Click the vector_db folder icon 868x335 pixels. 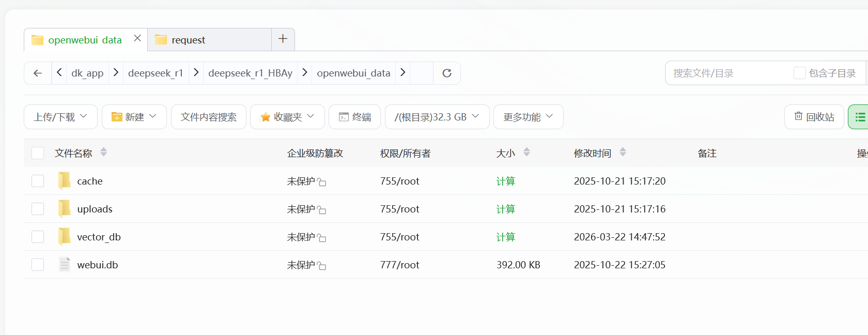pyautogui.click(x=65, y=237)
